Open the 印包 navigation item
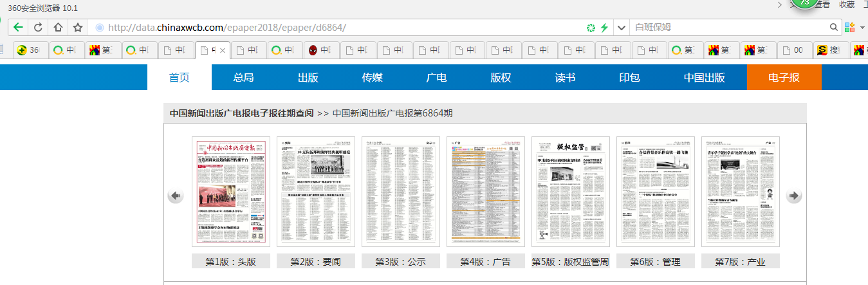The height and width of the screenshot is (285, 868). pyautogui.click(x=629, y=78)
